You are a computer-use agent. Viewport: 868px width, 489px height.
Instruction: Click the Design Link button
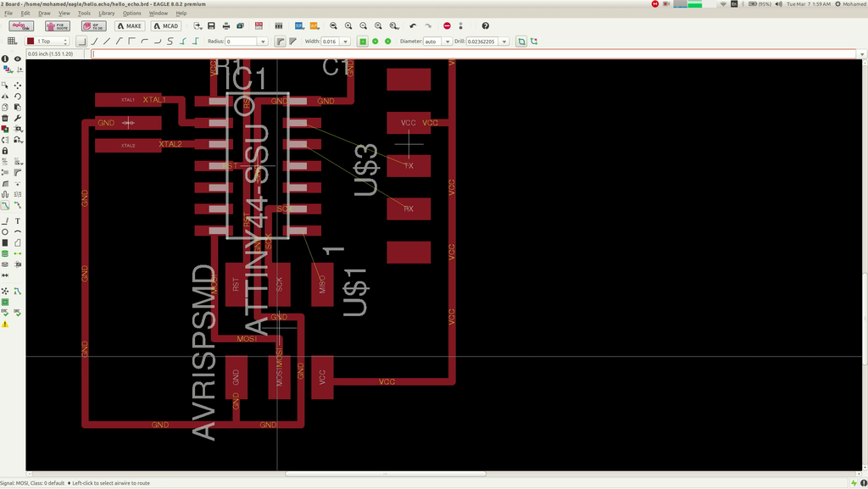(21, 26)
